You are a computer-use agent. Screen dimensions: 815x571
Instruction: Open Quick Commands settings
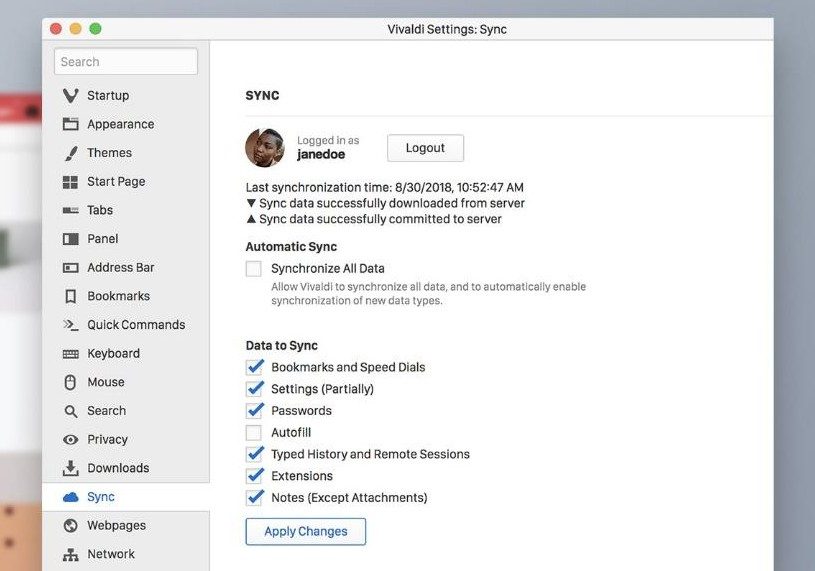click(126, 325)
